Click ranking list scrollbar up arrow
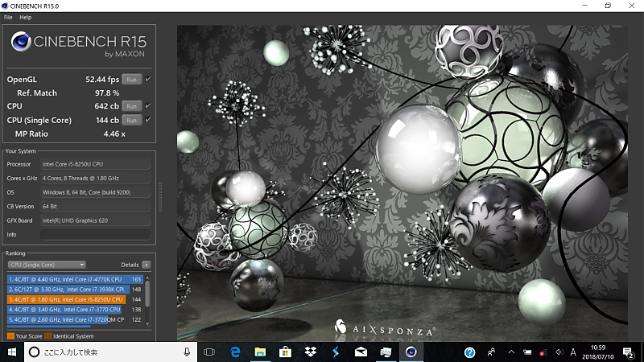644x362 pixels. (147, 278)
